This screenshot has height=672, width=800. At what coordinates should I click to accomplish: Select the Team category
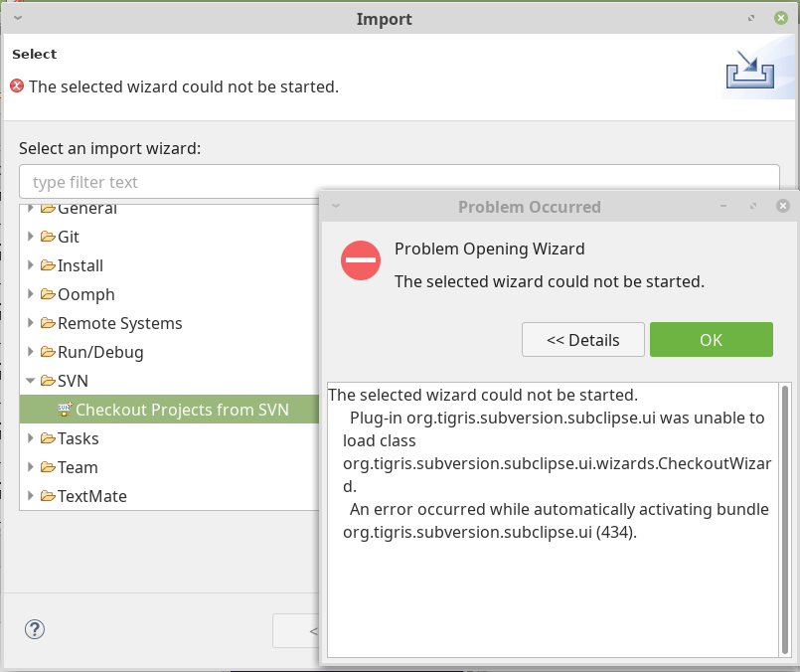(78, 467)
